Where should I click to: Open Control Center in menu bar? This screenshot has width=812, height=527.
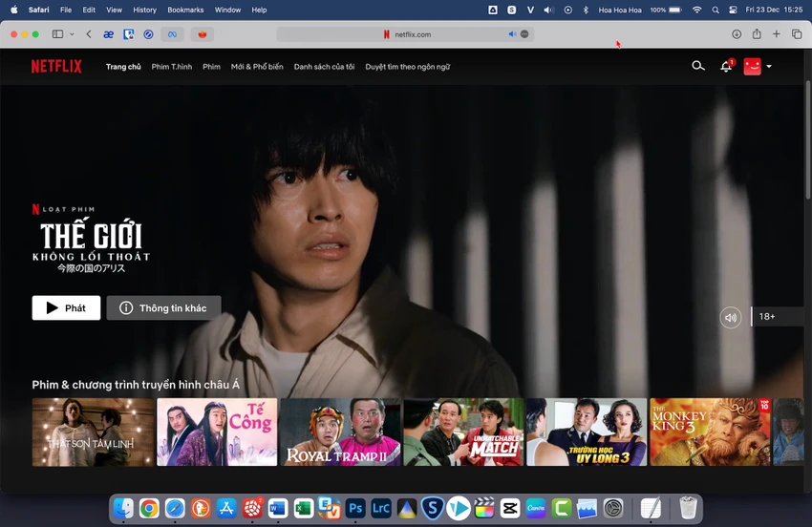pyautogui.click(x=733, y=10)
